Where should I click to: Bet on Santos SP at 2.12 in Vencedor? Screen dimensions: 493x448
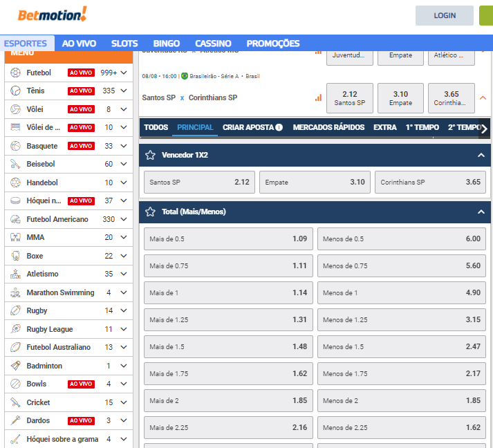(199, 182)
